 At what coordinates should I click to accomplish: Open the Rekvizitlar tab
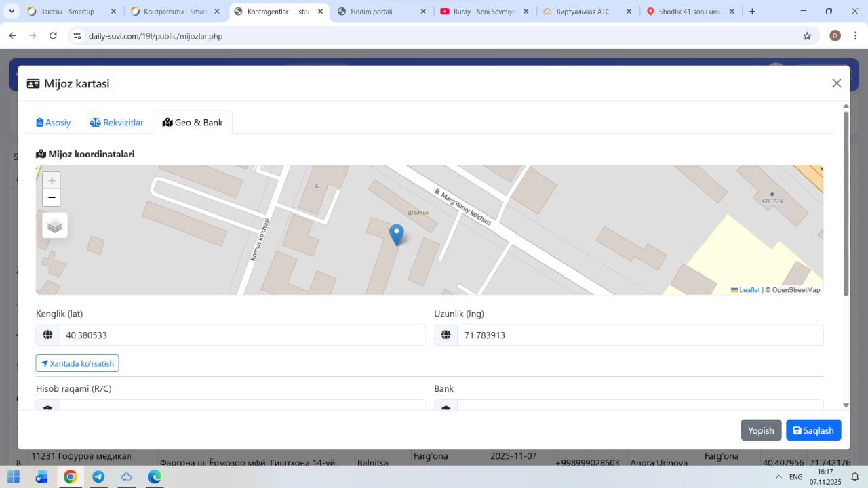click(x=117, y=123)
